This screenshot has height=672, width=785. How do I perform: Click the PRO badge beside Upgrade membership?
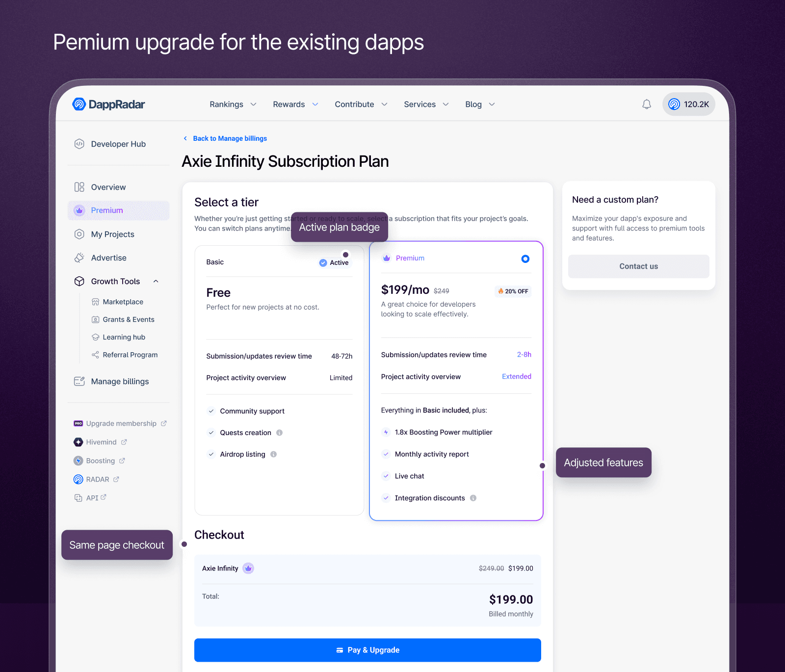tap(78, 423)
